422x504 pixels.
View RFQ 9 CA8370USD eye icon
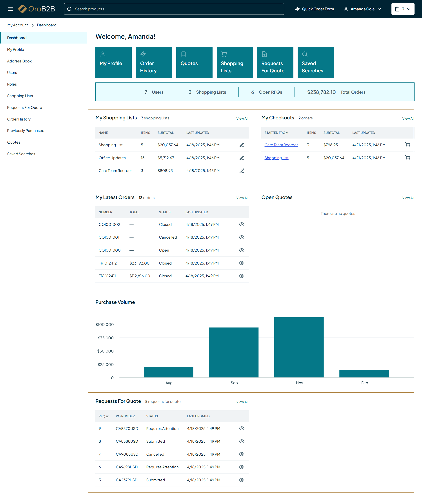click(x=242, y=428)
